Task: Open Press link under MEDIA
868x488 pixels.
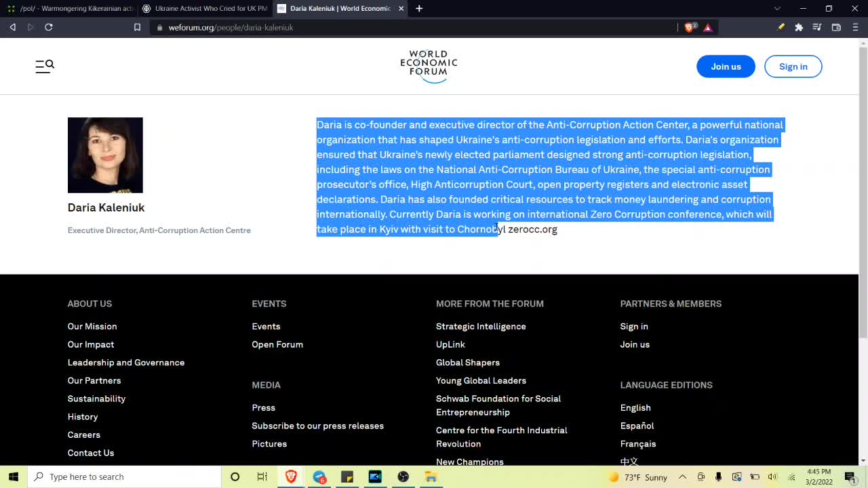Action: [x=264, y=408]
